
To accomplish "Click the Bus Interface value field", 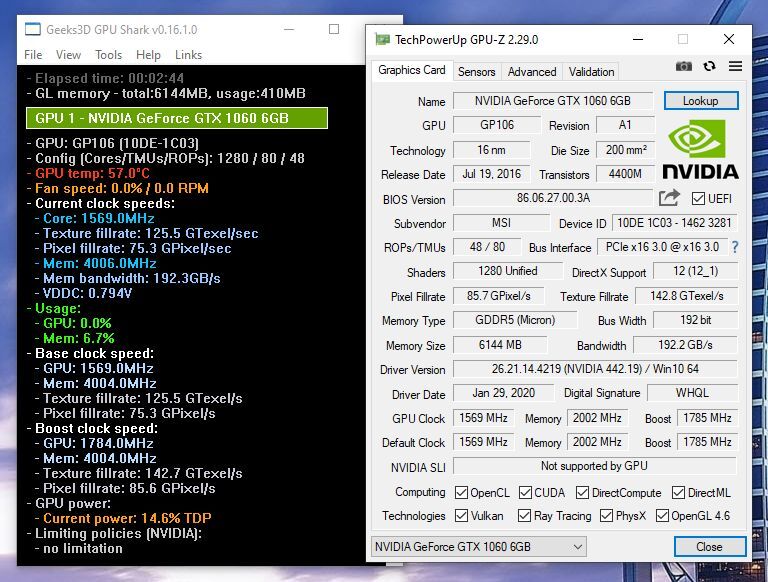I will [x=662, y=247].
